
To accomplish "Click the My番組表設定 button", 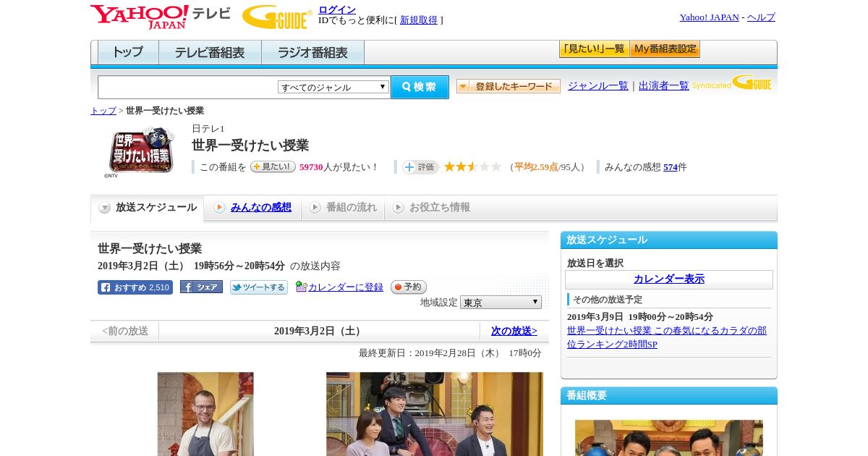I will [x=665, y=49].
